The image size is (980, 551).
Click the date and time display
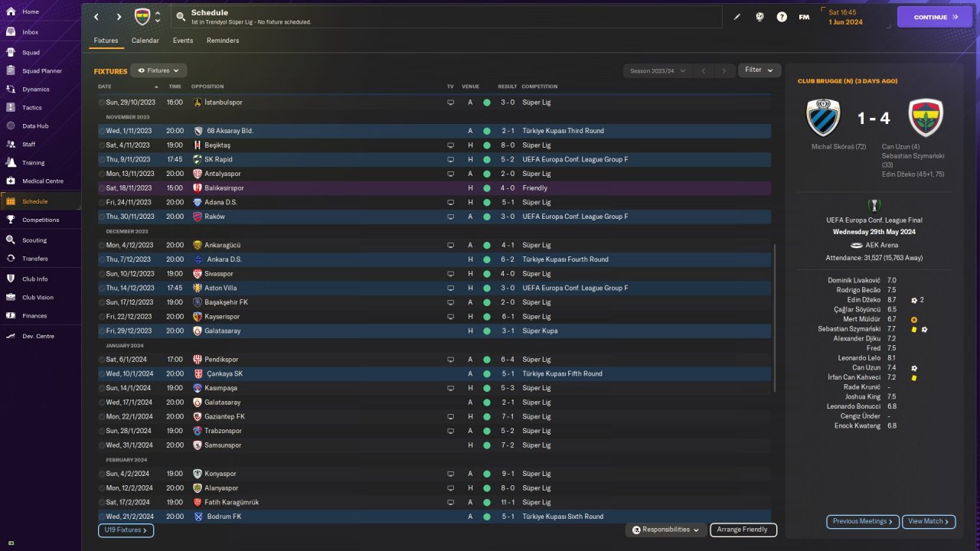(845, 17)
